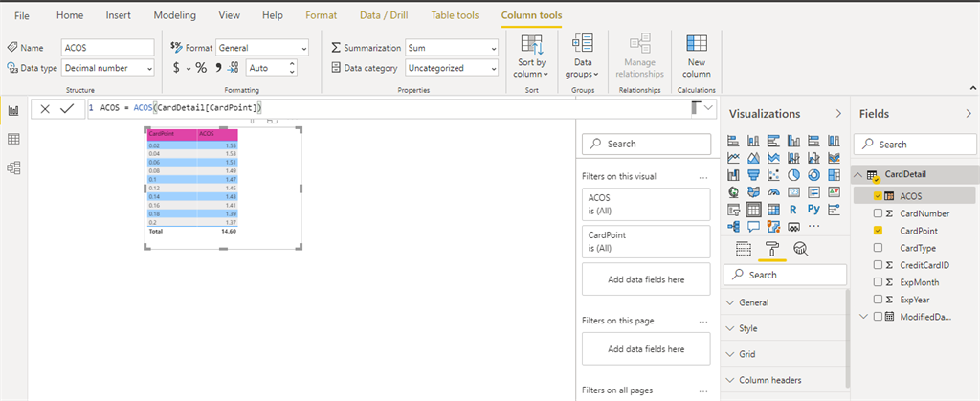The width and height of the screenshot is (980, 401).
Task: Check the CardNumber field checkbox
Action: pos(879,213)
